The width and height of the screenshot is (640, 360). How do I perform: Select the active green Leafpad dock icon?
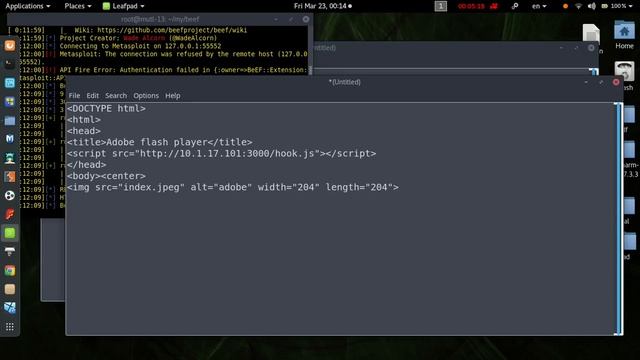(10, 233)
